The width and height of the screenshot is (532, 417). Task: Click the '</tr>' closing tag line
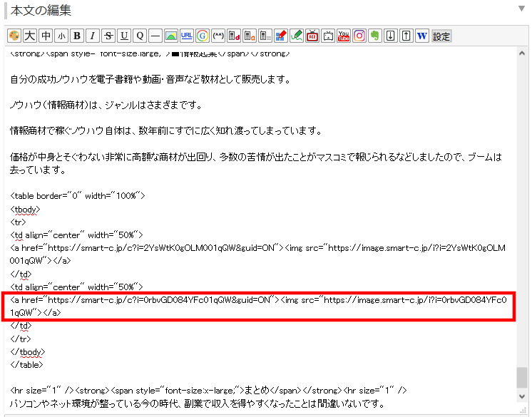pos(21,339)
